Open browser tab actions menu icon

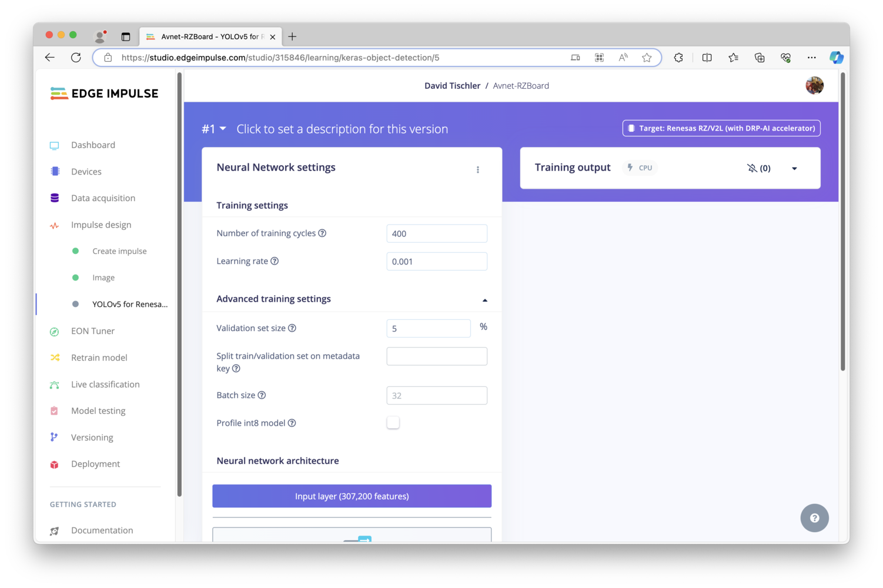point(126,36)
